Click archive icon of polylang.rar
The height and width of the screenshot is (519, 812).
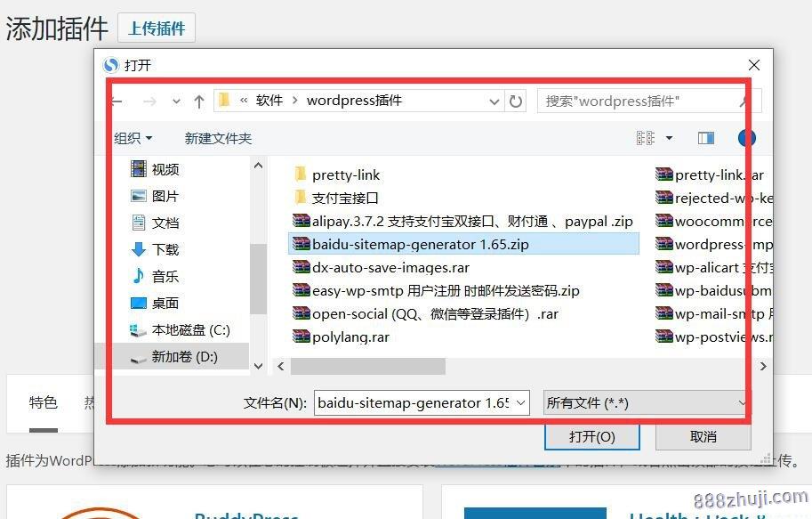[301, 336]
